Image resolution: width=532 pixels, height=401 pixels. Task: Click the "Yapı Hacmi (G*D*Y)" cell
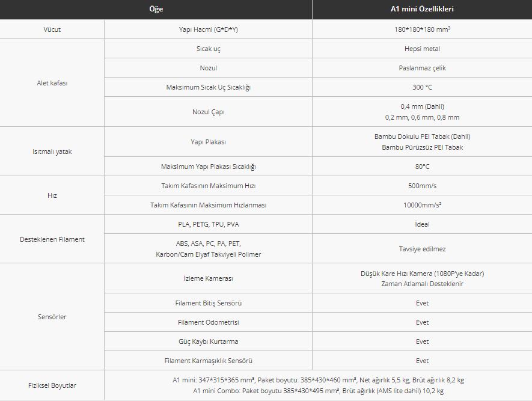tap(208, 29)
